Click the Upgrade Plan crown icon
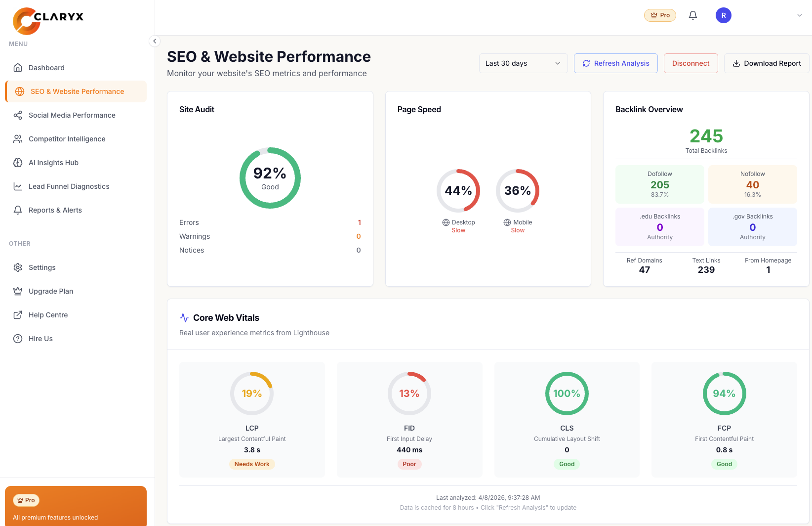Image resolution: width=812 pixels, height=526 pixels. click(18, 291)
